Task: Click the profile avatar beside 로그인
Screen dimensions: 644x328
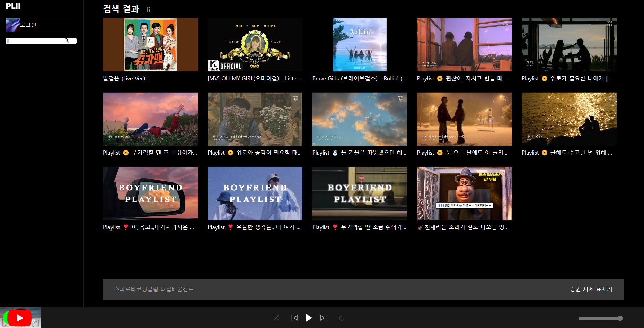Action: pos(12,25)
